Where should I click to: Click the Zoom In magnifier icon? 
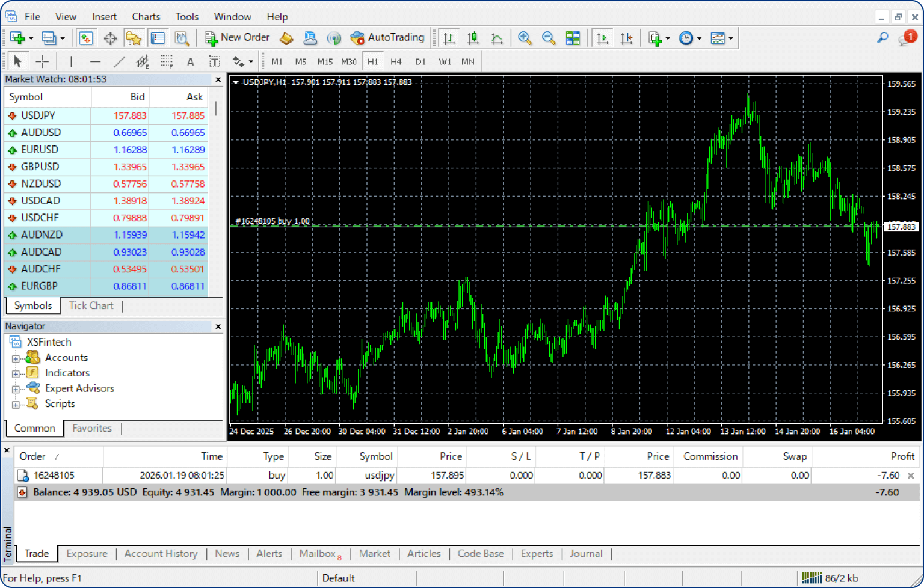pyautogui.click(x=525, y=38)
